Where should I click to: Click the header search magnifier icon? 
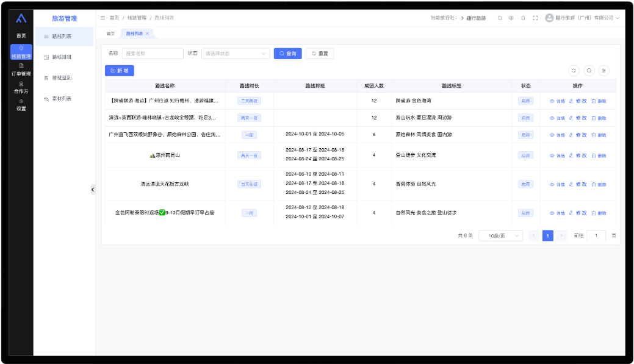coord(500,18)
